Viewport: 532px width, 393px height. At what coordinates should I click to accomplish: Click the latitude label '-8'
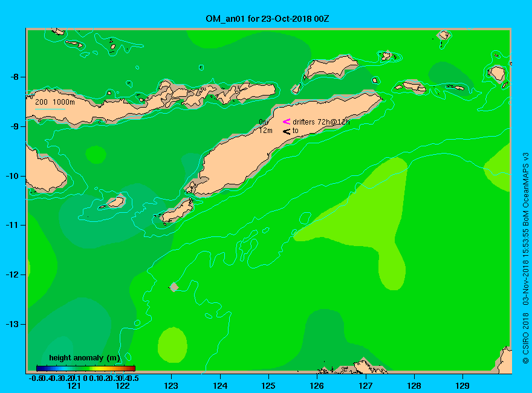[15, 77]
